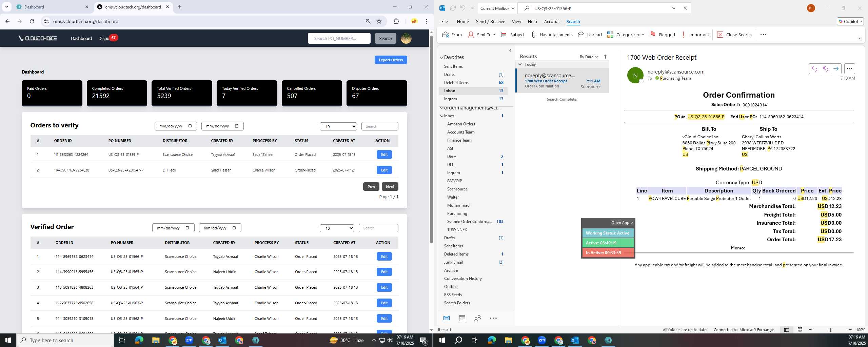Open Orders to verify page size dropdown
Image resolution: width=868 pixels, height=347 pixels.
click(x=338, y=126)
